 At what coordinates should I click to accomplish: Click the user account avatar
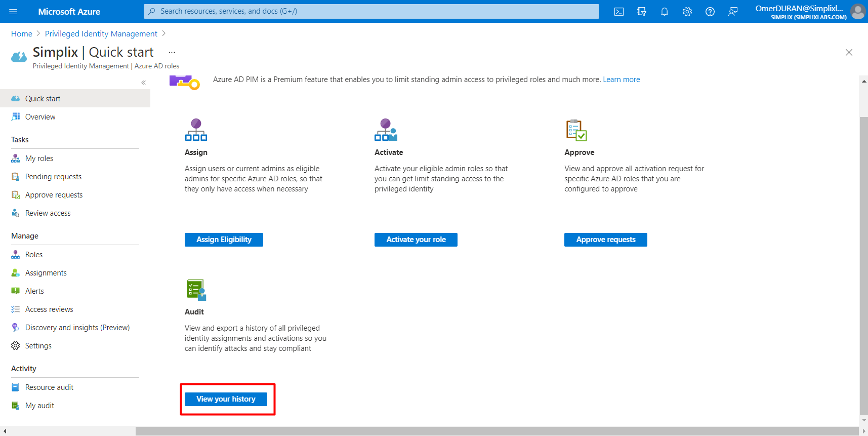(x=858, y=11)
